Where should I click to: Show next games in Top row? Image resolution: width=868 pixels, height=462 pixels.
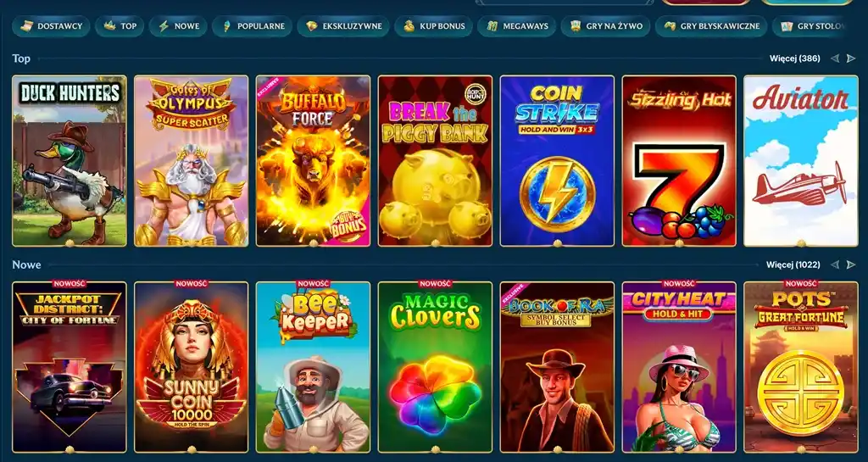tap(851, 58)
